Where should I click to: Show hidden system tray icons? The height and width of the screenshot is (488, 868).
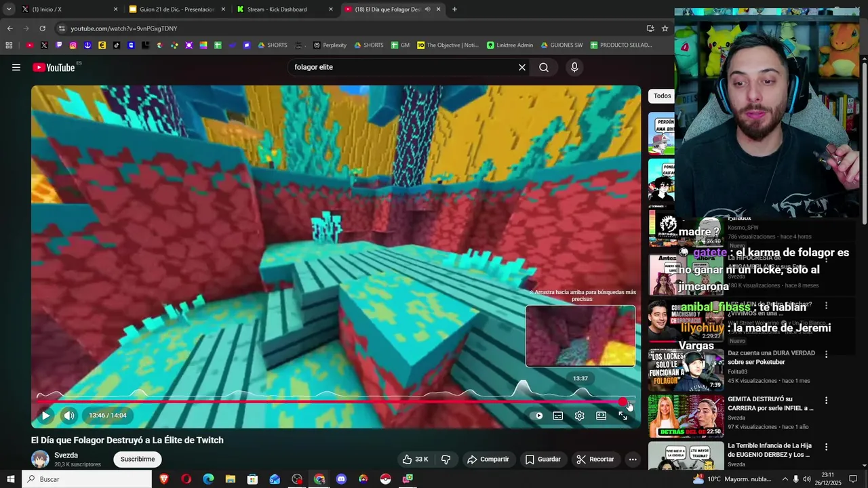[785, 479]
